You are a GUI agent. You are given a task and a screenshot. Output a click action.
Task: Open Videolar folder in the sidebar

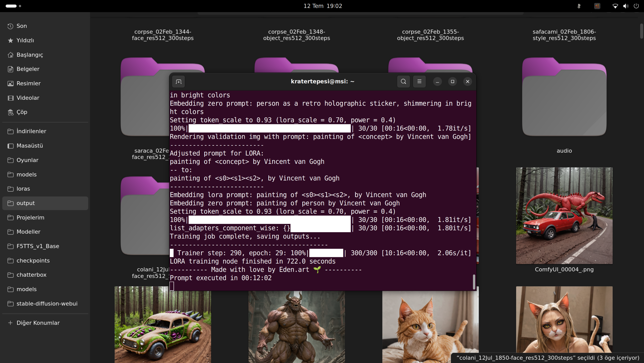tap(45, 98)
